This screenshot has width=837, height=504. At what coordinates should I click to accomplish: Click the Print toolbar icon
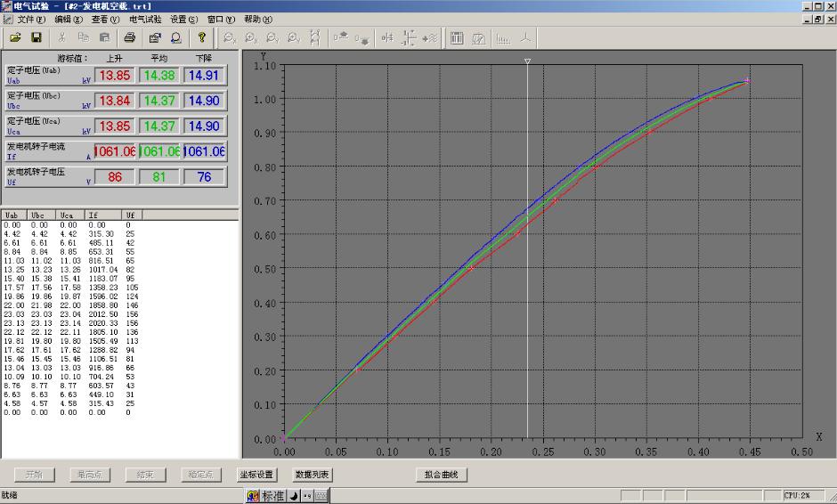pos(130,37)
